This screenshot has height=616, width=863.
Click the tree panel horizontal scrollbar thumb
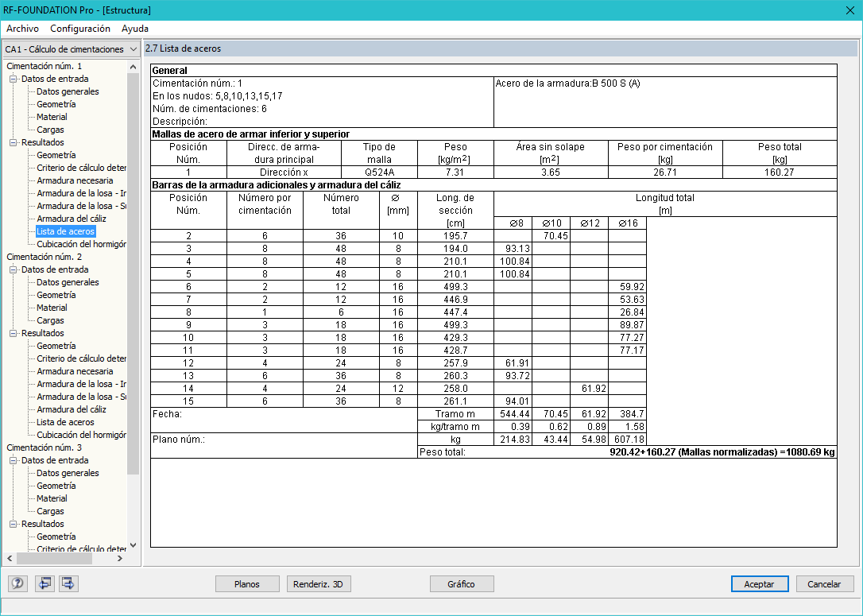(x=54, y=558)
